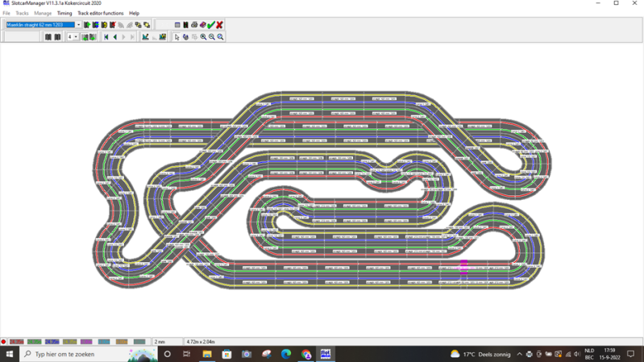
Task: Click the rightmost magnifier zoom icon
Action: [x=220, y=37]
